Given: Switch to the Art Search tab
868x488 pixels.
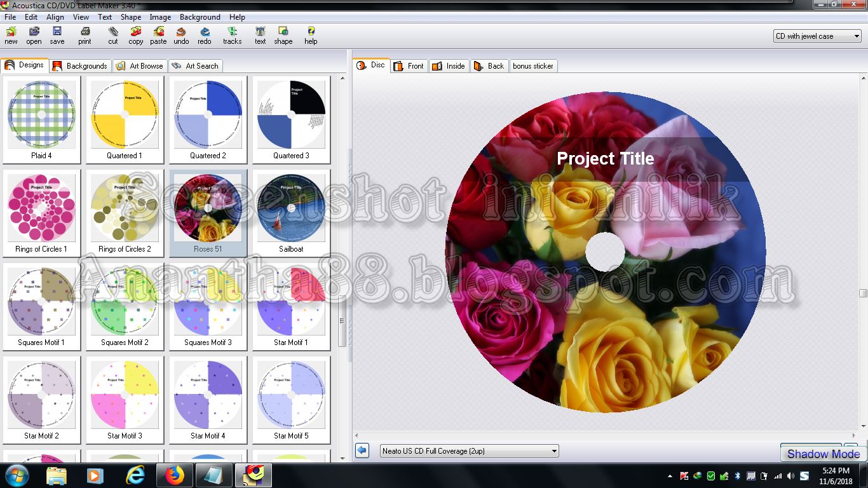Looking at the screenshot, I should 195,65.
